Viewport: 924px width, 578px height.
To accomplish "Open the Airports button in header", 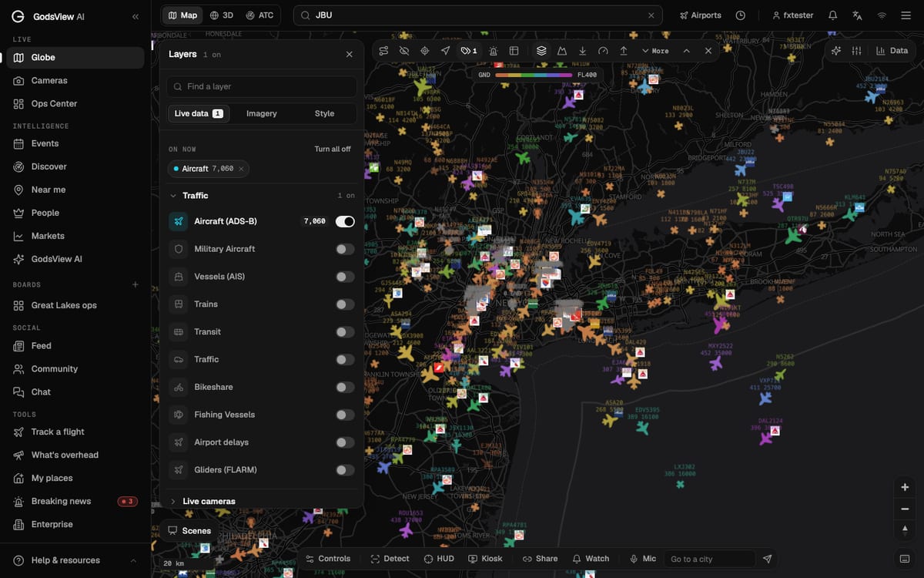I will (x=700, y=15).
